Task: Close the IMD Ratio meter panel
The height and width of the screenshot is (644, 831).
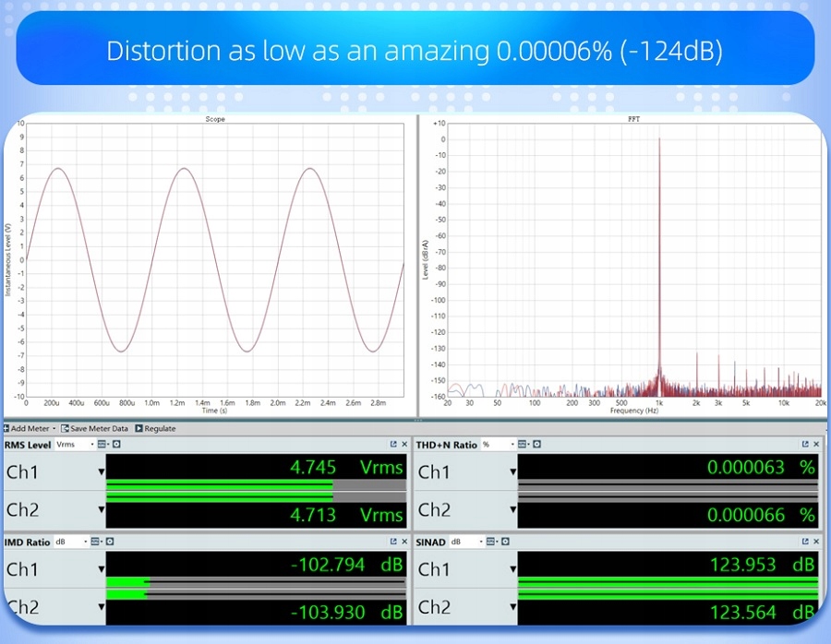Action: (404, 543)
